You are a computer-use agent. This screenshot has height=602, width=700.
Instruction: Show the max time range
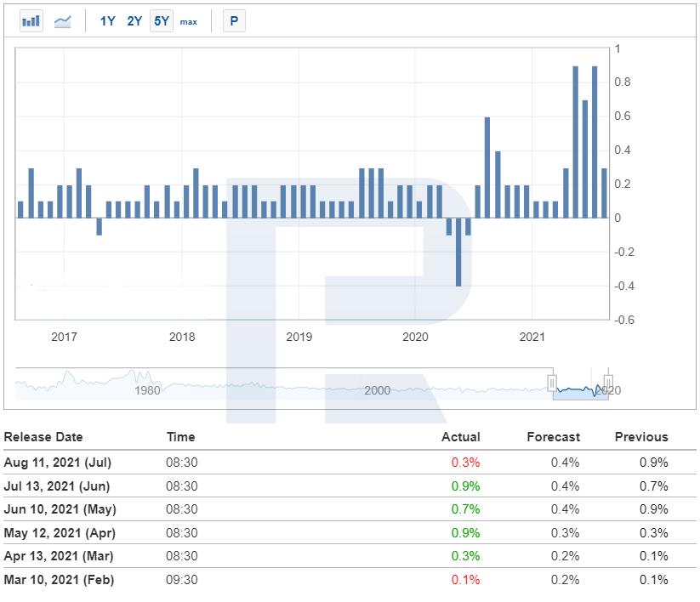tap(188, 22)
